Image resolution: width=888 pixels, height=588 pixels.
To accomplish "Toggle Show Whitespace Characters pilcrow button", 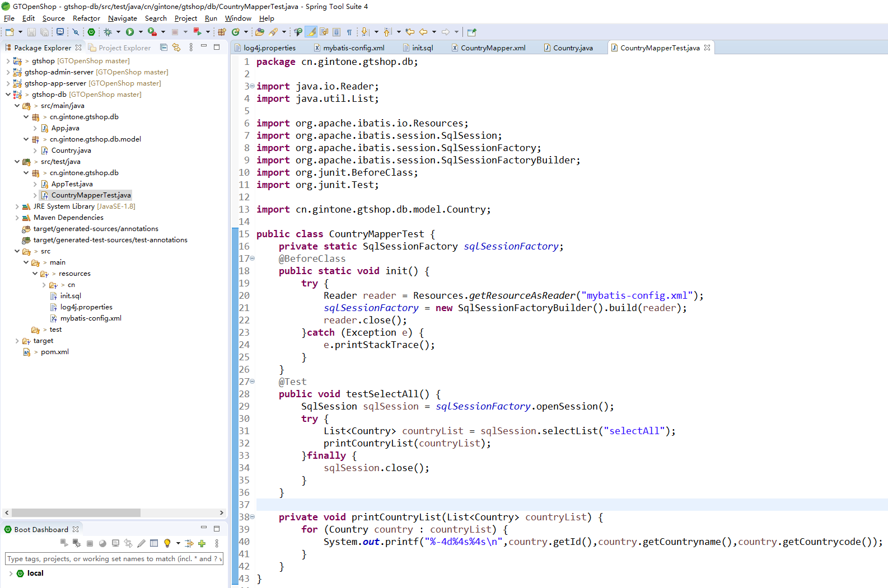I will pyautogui.click(x=349, y=32).
